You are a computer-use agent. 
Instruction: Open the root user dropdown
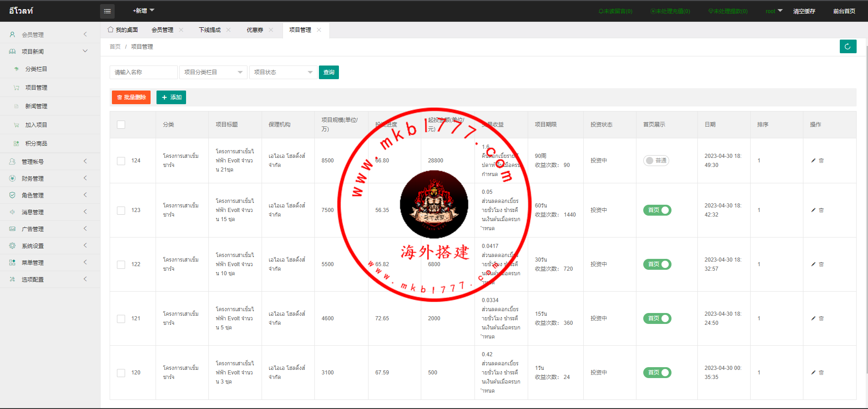(x=774, y=11)
